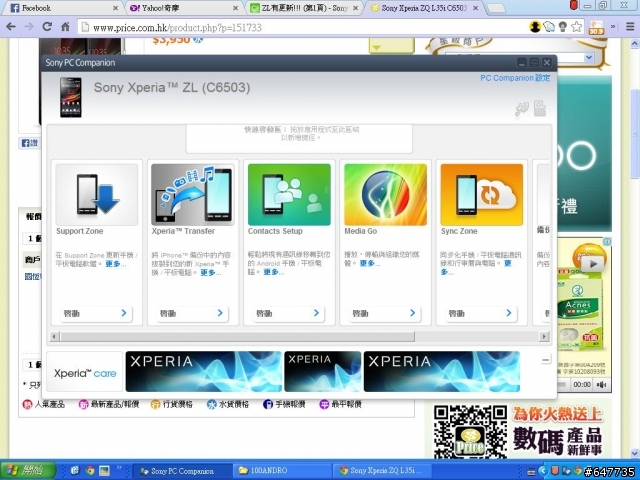
Task: Open the 'more' link under Contacts Setup
Action: 273,272
